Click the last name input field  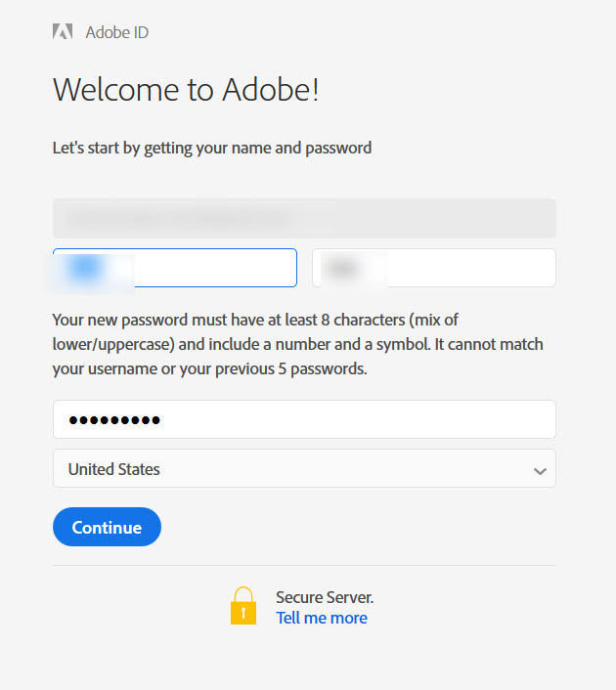pyautogui.click(x=434, y=268)
